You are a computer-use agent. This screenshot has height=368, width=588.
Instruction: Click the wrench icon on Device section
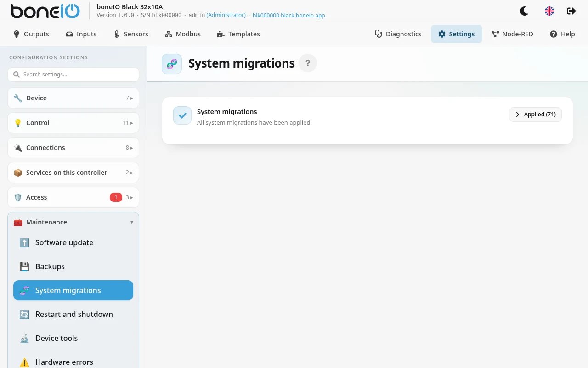[x=18, y=98]
